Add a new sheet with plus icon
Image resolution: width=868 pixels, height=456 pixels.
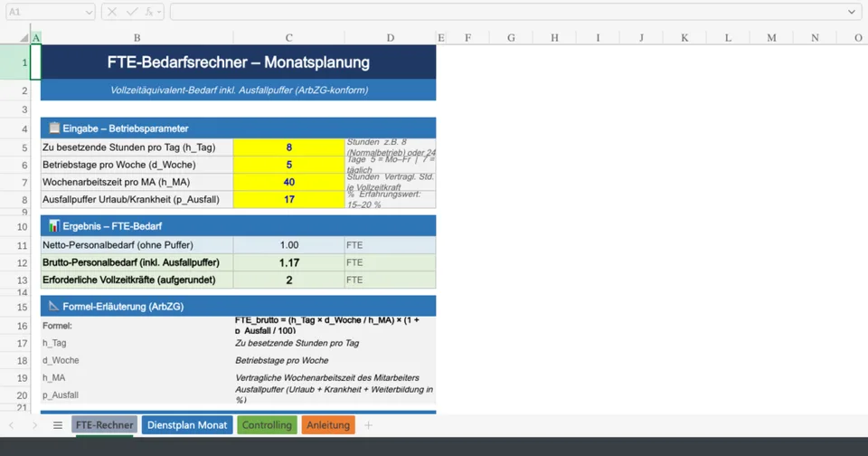(368, 425)
